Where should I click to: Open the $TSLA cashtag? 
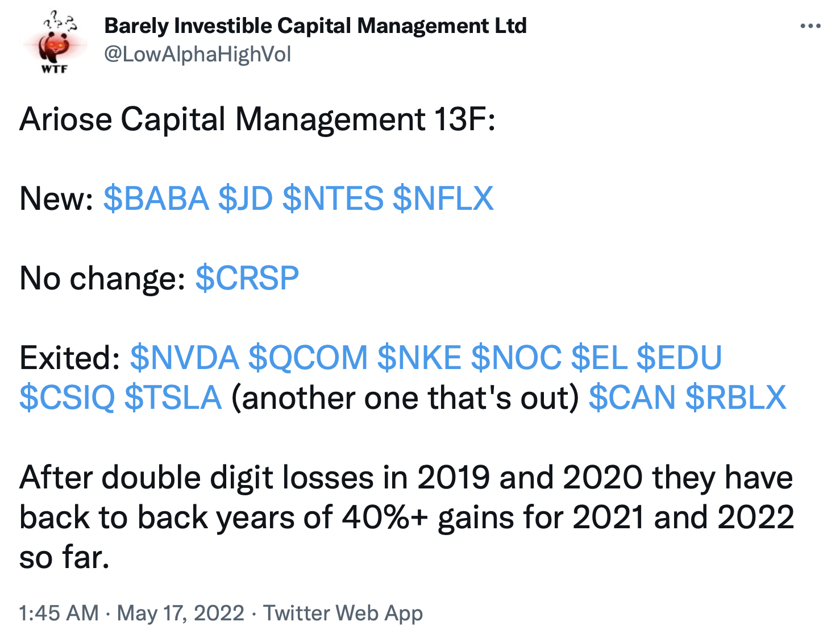click(x=173, y=398)
